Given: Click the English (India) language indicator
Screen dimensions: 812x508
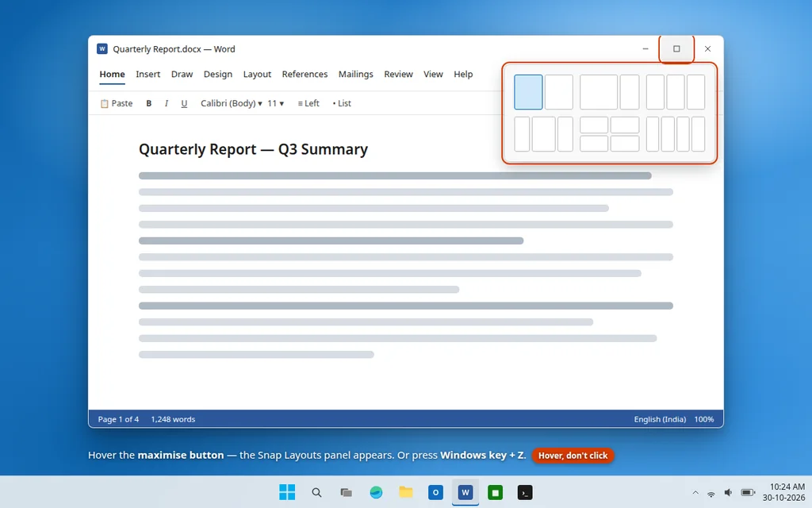Looking at the screenshot, I should [x=660, y=419].
